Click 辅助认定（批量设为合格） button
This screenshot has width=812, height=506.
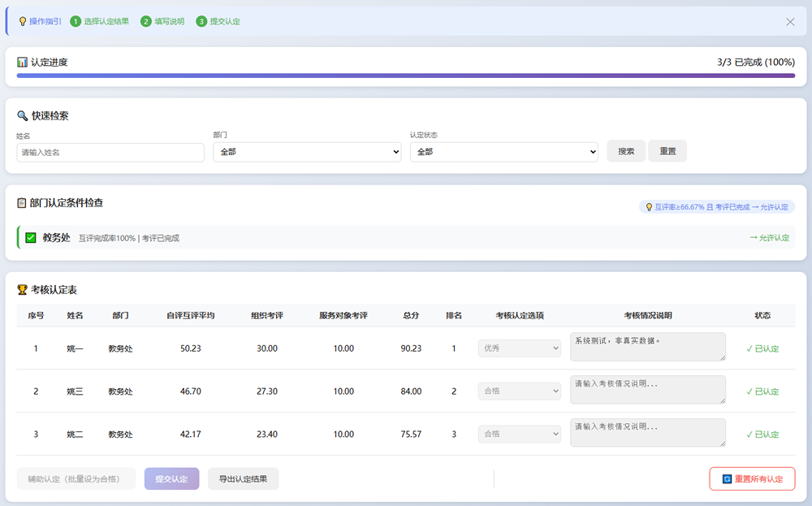pos(76,479)
